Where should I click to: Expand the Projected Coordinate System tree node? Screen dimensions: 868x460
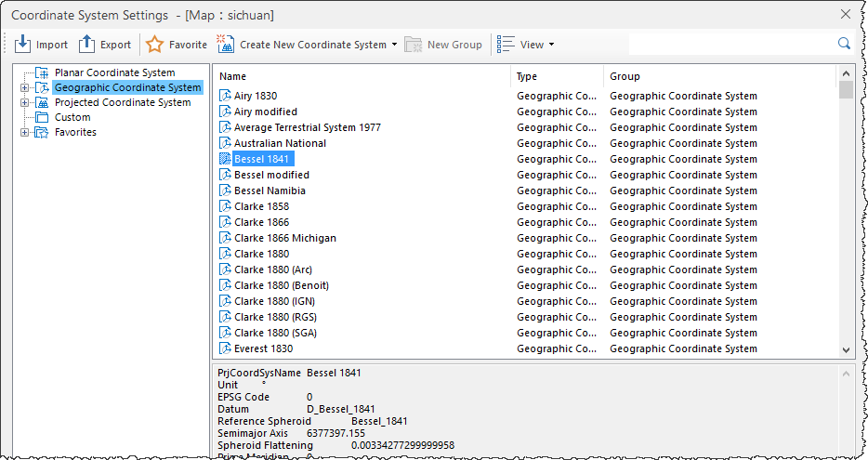click(24, 102)
